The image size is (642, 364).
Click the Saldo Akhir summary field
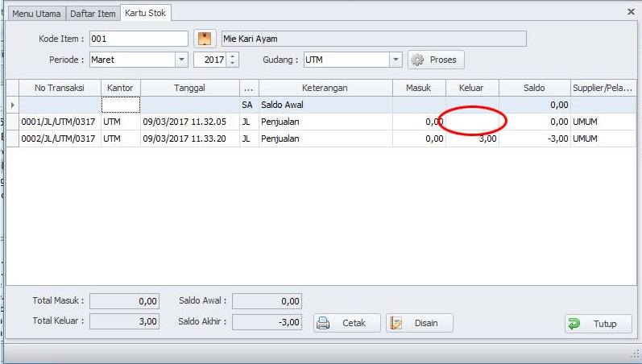click(267, 322)
